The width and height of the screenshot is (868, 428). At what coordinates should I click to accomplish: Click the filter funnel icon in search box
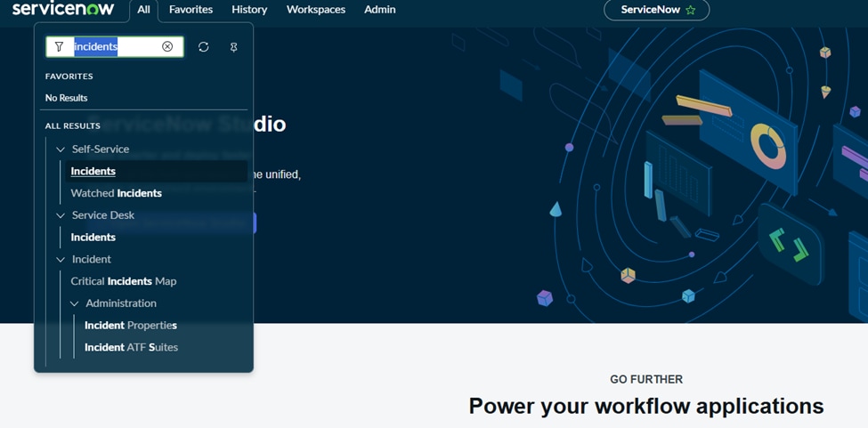(60, 47)
